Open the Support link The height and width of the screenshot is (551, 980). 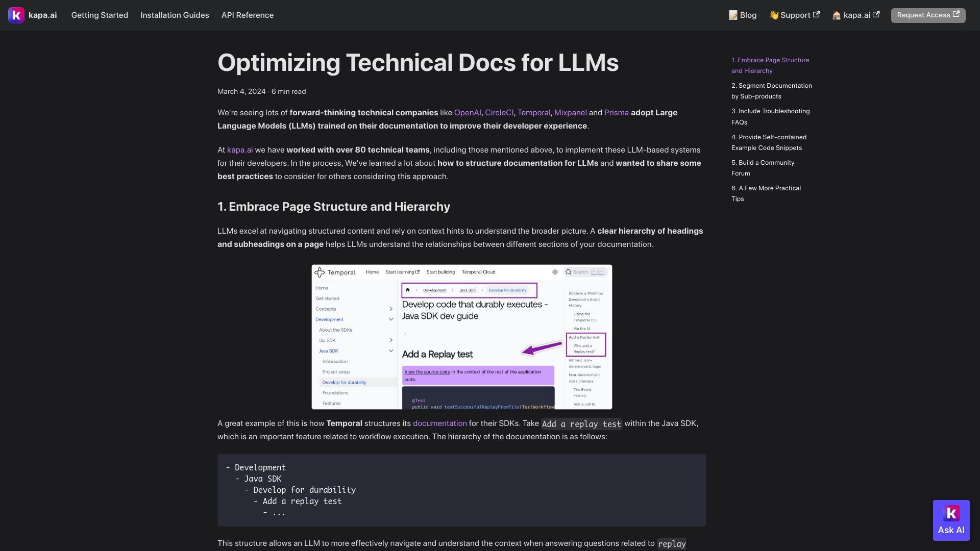(x=794, y=15)
